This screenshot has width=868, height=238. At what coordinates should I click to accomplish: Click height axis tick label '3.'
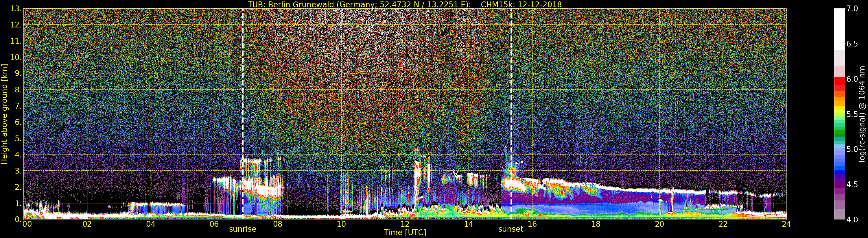pos(18,171)
